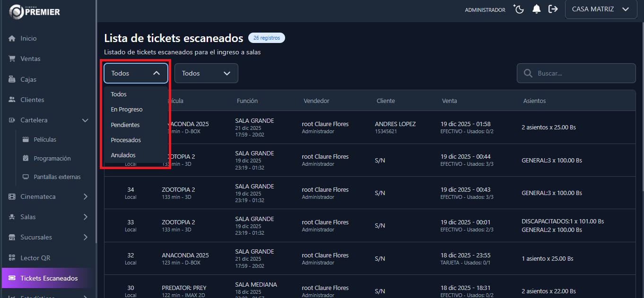
Task: Open Cajas cash register icon
Action: (12, 79)
